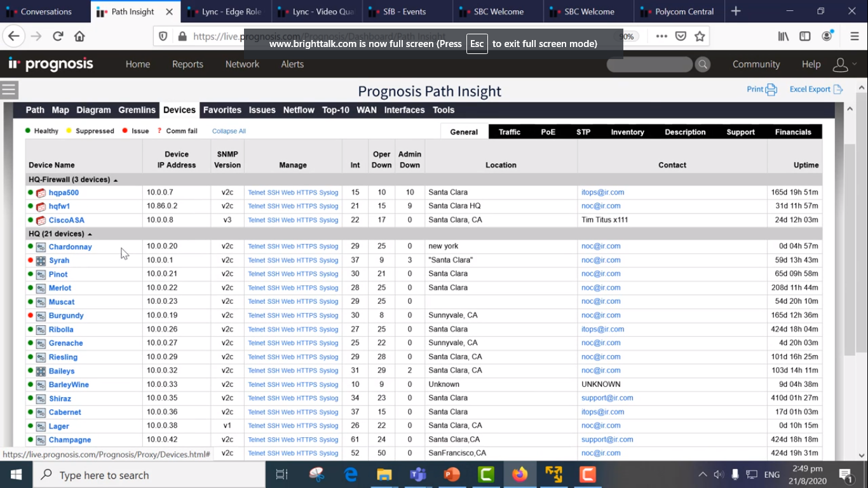Switch to the Favorites tab
Viewport: 868px width, 488px height.
click(x=222, y=110)
